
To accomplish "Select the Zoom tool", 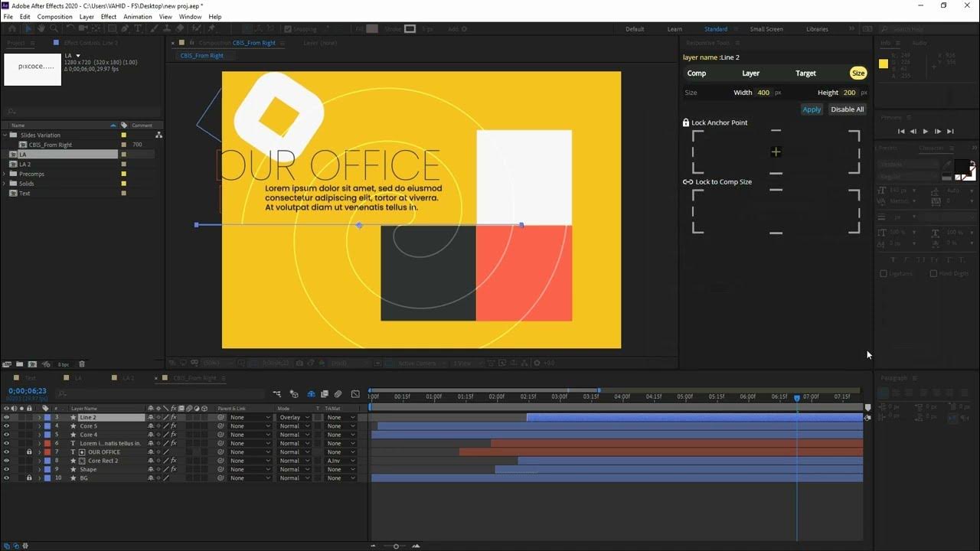I will (x=52, y=28).
